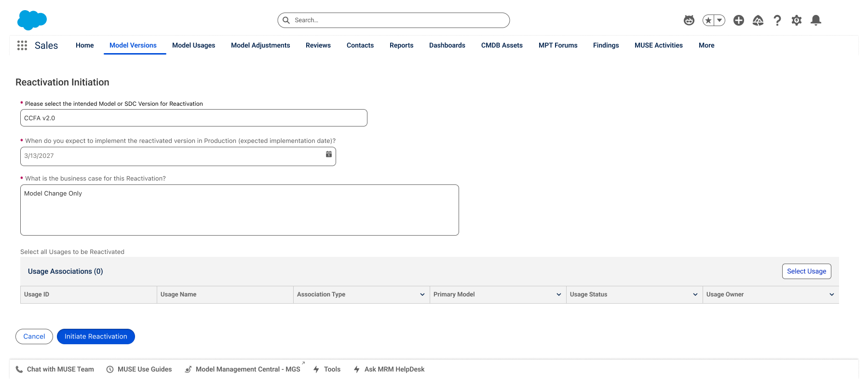
Task: Open the Notifications bell icon
Action: pyautogui.click(x=816, y=20)
